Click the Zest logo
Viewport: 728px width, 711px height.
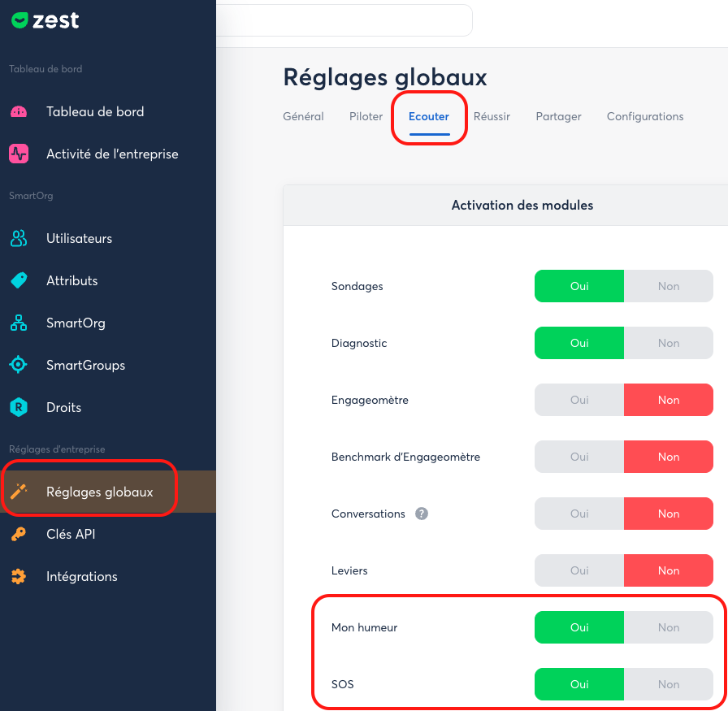click(45, 21)
